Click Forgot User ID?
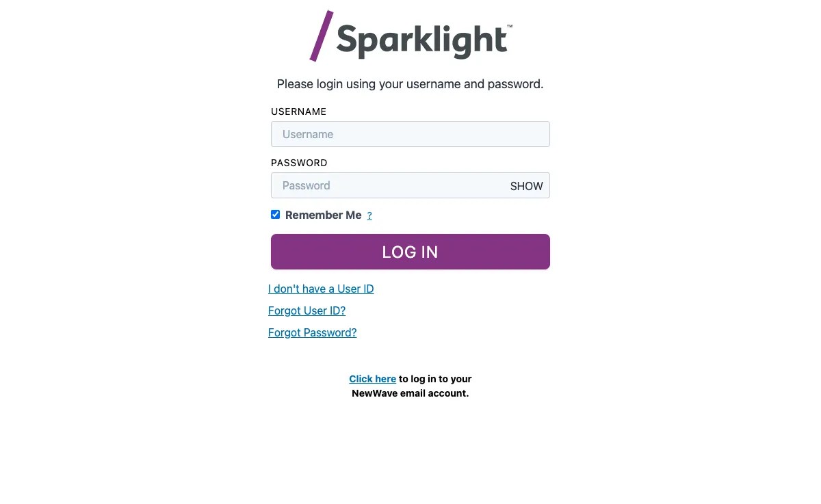This screenshot has width=821, height=504. [x=307, y=310]
